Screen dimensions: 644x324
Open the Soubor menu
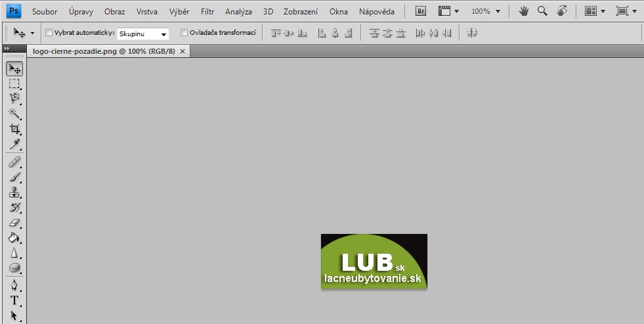45,12
